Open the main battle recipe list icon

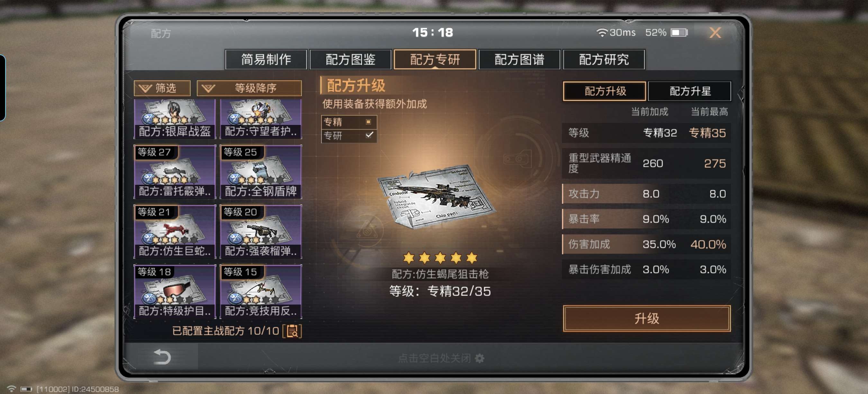click(292, 331)
